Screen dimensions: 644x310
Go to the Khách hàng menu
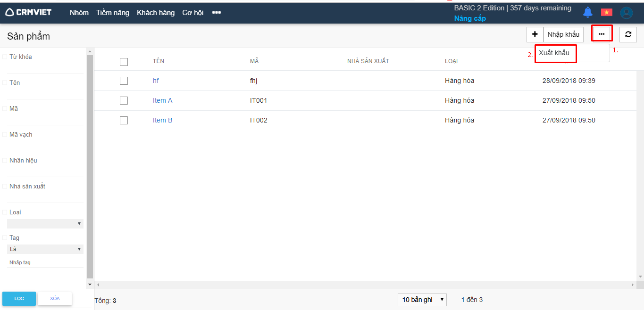[156, 13]
